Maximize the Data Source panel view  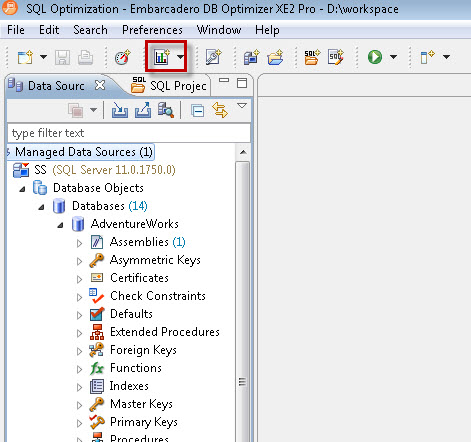click(242, 83)
